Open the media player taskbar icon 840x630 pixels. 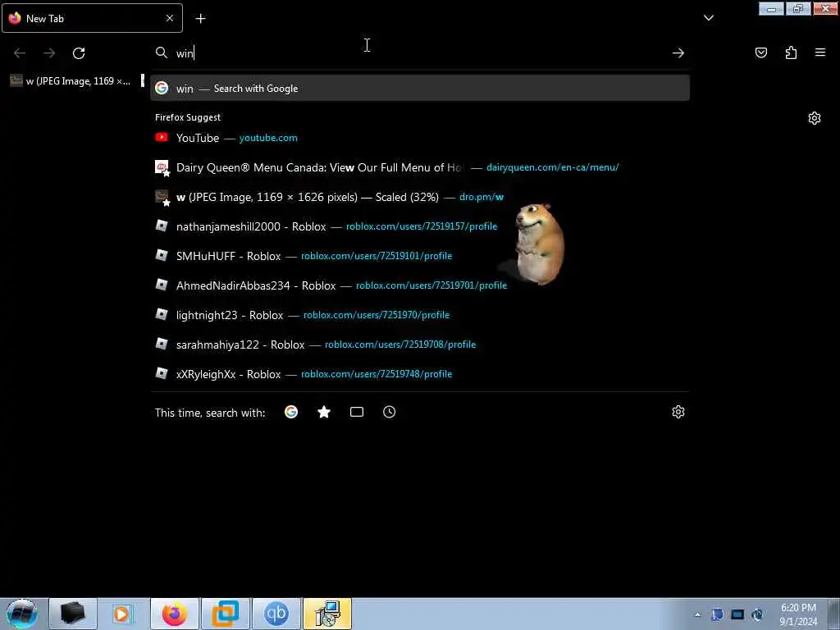pos(123,614)
